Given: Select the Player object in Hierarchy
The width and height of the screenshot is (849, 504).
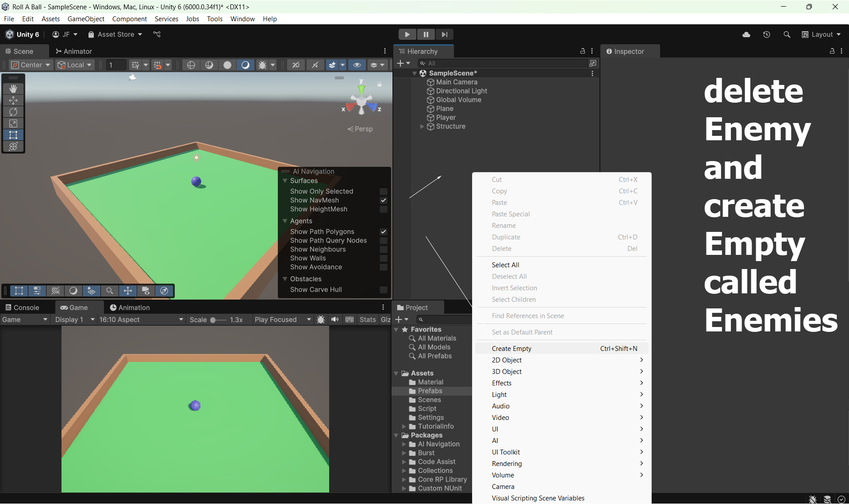Looking at the screenshot, I should coord(446,118).
